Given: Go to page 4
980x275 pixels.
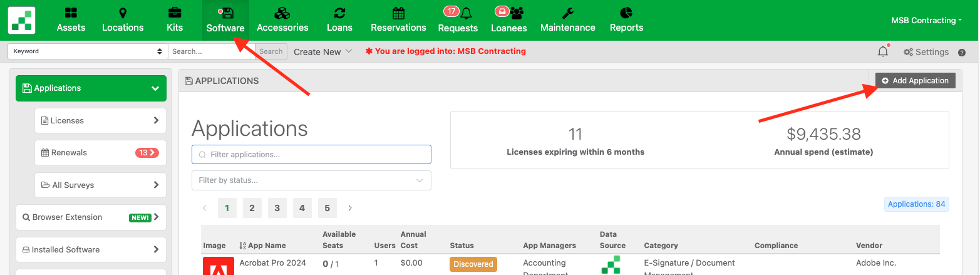Looking at the screenshot, I should click(x=302, y=208).
